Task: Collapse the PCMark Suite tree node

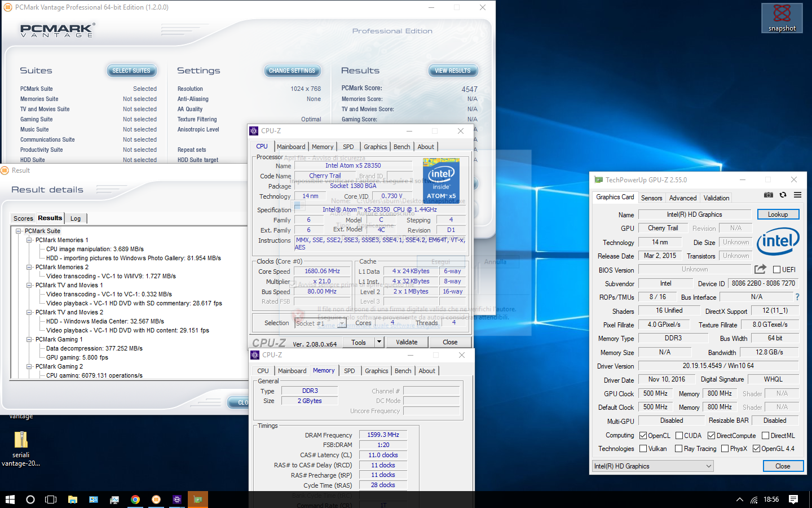Action: click(19, 231)
